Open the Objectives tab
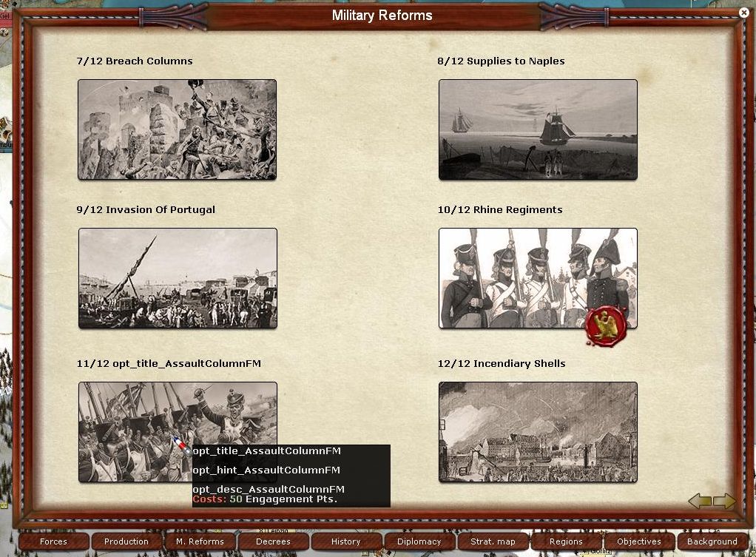The width and height of the screenshot is (756, 557). 639,541
